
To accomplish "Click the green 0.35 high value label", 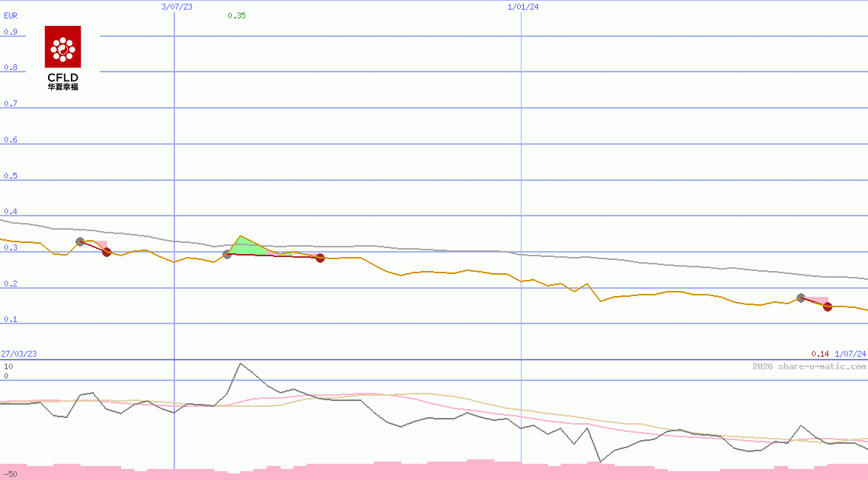I will click(x=236, y=16).
